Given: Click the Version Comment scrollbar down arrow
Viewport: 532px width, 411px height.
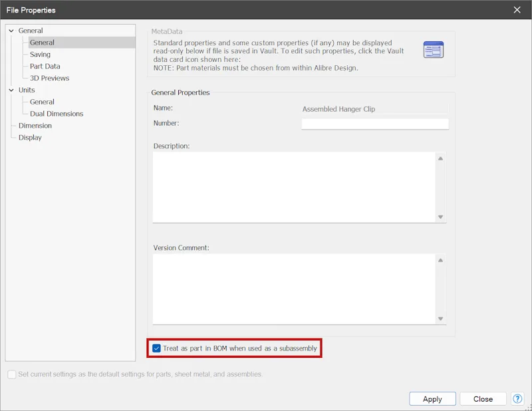Looking at the screenshot, I should [x=440, y=319].
